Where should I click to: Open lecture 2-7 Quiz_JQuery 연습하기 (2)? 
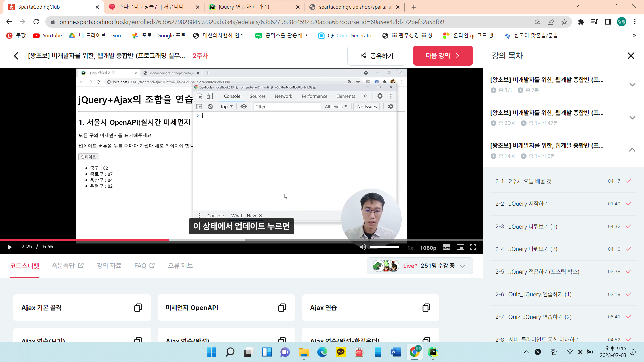click(563, 317)
